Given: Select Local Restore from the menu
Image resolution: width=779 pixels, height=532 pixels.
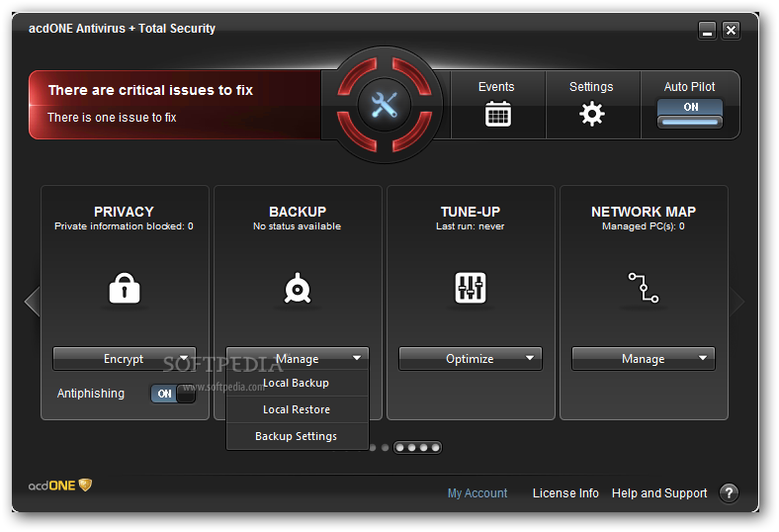Looking at the screenshot, I should tap(298, 409).
